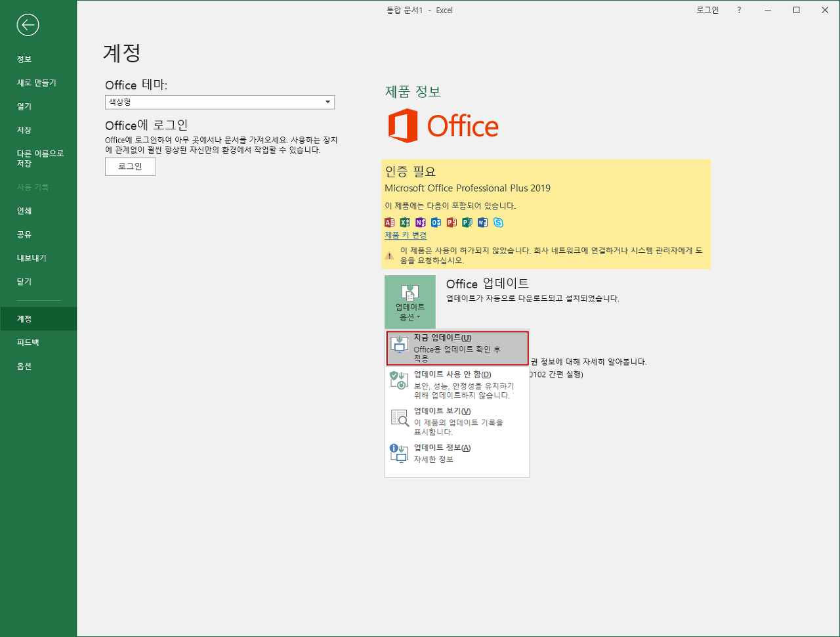Open the Office 테마 dropdown (색상형)

point(220,102)
